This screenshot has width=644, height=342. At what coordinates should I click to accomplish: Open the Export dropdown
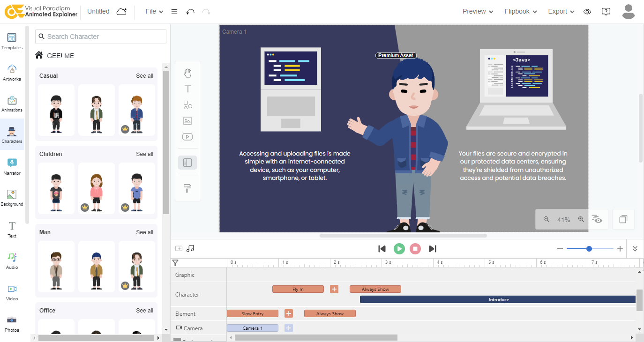[561, 12]
